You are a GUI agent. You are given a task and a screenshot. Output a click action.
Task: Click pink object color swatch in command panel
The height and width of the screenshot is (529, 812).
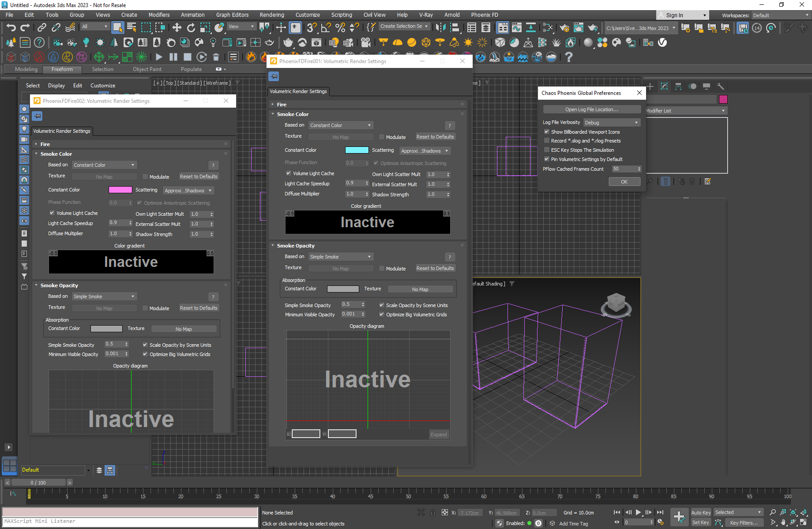(x=723, y=99)
